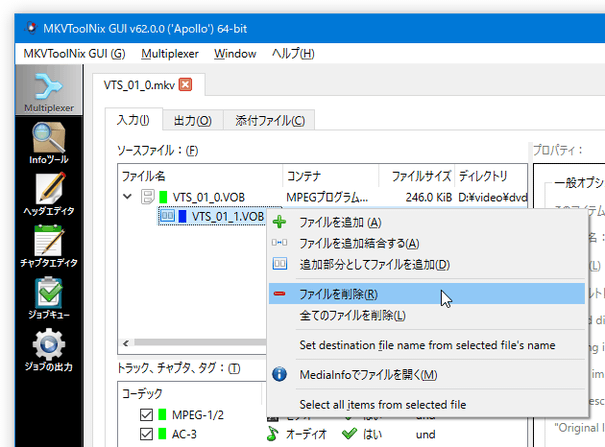Screen dimensions: 605x447
Task: Sort by the ディレクトリ column header
Action: point(491,176)
